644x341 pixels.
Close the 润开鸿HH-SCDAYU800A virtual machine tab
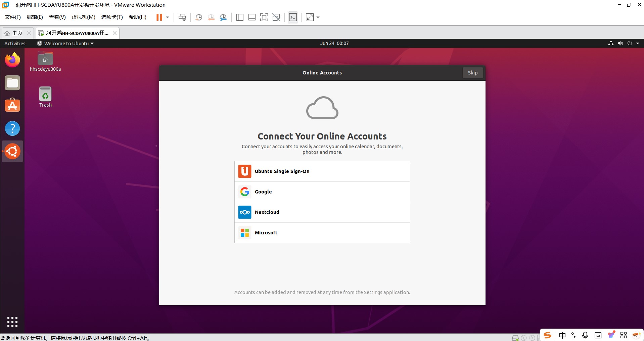coord(114,33)
